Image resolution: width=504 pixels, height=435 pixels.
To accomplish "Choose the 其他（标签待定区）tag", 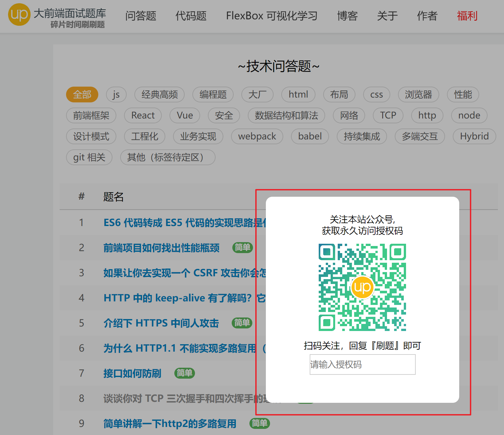I will [x=168, y=157].
